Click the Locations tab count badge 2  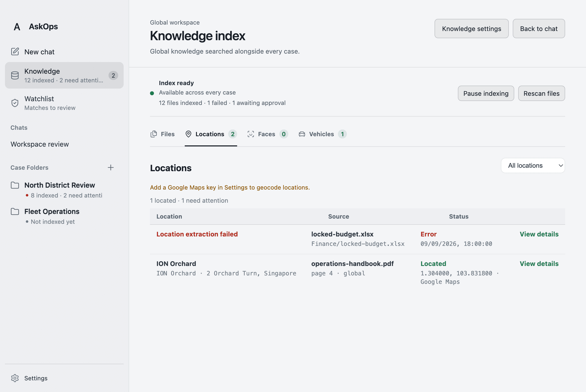click(x=232, y=134)
